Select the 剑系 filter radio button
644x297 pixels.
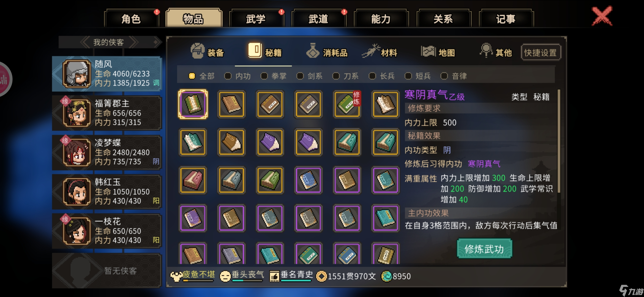[x=300, y=76]
